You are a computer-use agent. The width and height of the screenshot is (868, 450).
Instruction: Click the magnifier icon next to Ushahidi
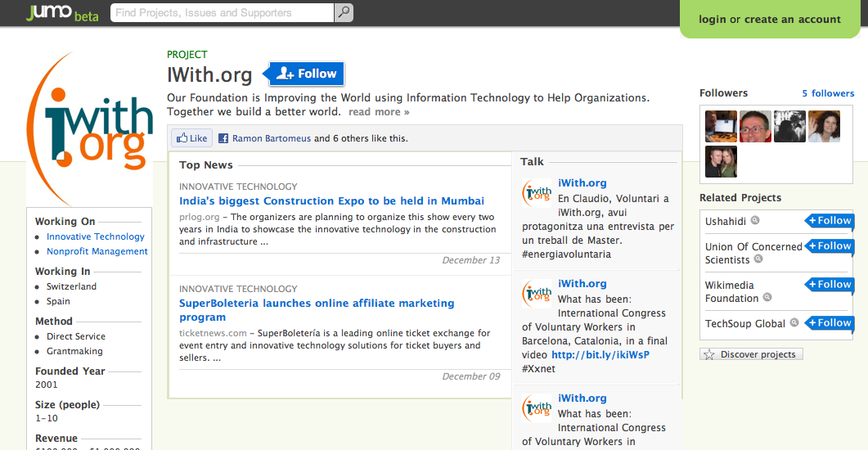tap(754, 220)
